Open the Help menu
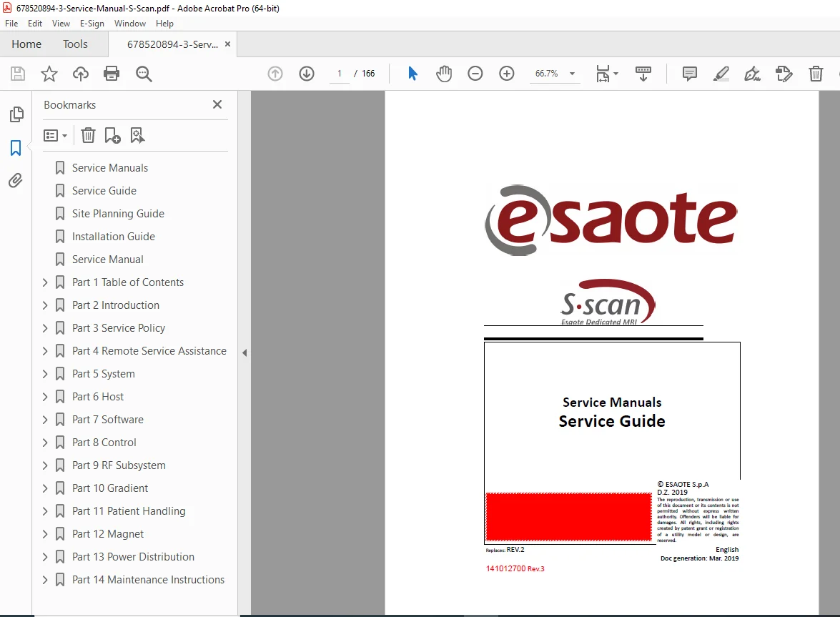This screenshot has height=617, width=840. tap(164, 24)
